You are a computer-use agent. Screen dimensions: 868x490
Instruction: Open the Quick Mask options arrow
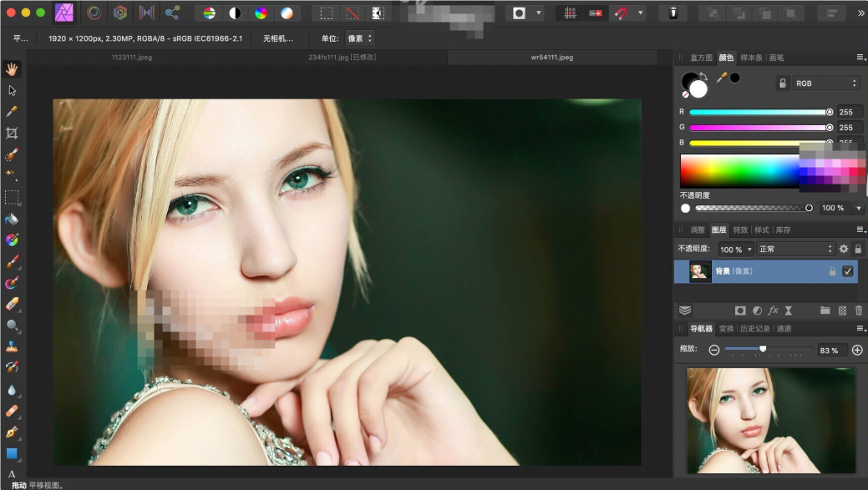pos(539,13)
